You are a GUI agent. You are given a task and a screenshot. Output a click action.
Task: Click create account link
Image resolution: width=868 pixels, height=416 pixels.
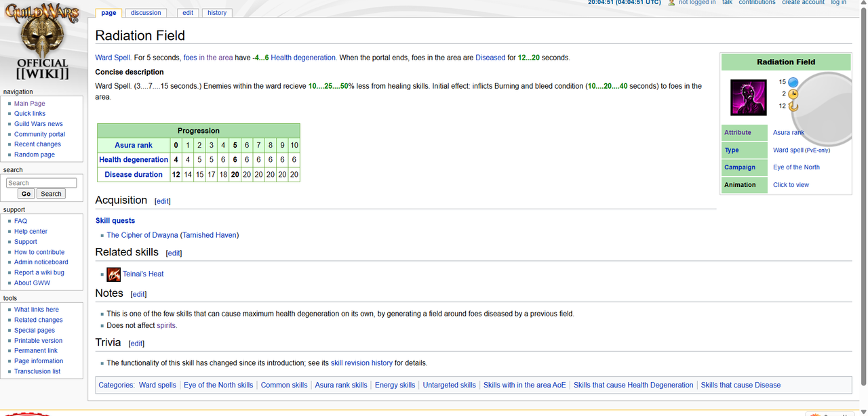click(x=803, y=3)
